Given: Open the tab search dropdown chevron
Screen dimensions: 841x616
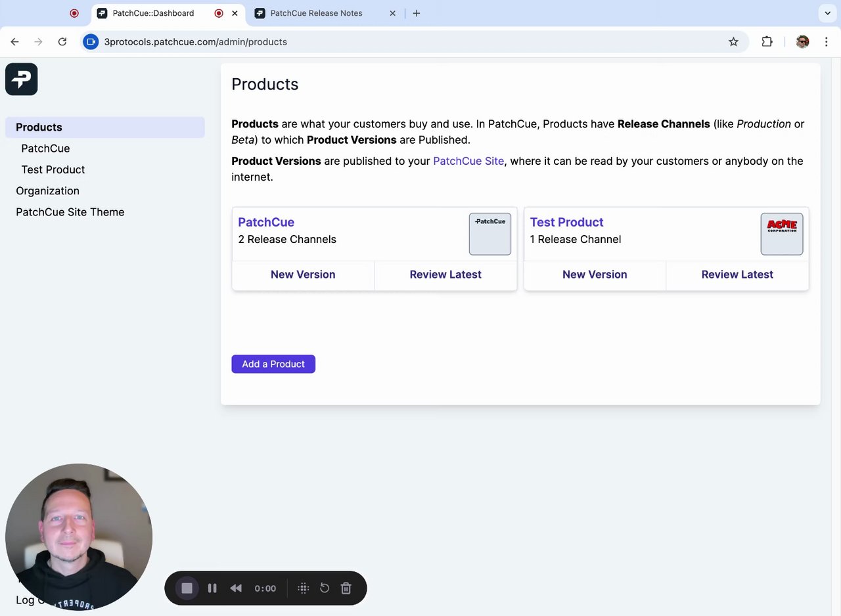Looking at the screenshot, I should [827, 13].
